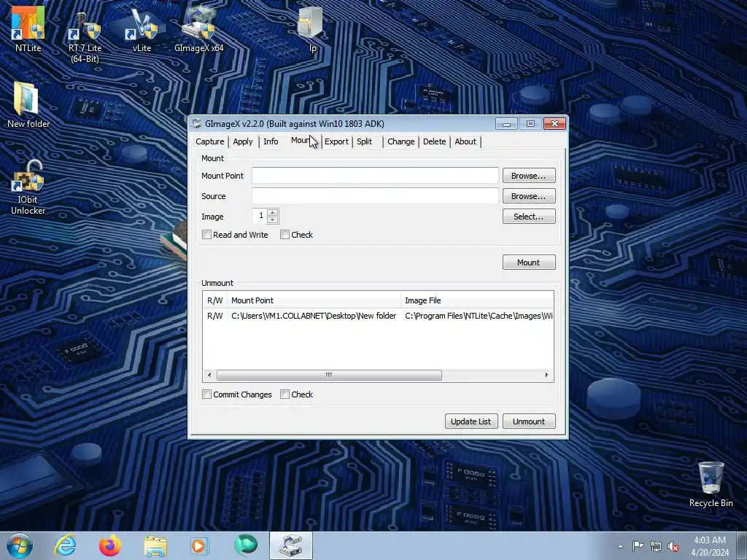747x560 pixels.
Task: Click the network tray icon
Action: (656, 546)
